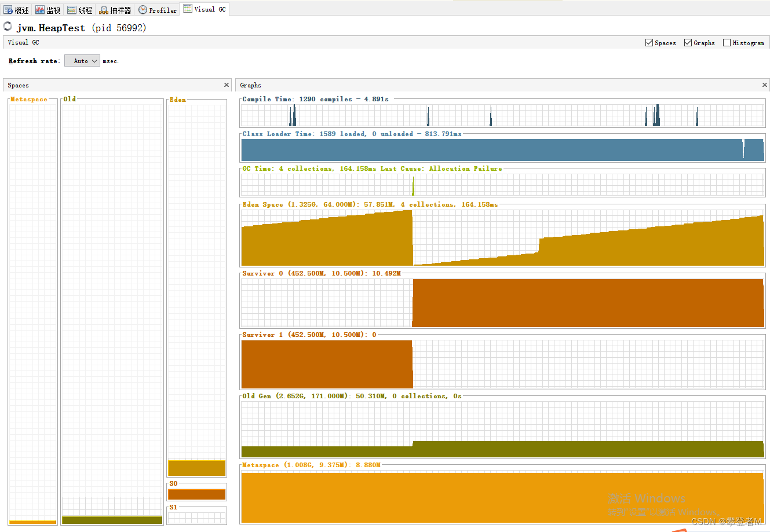Uncheck the Spaces checkbox
This screenshot has height=532, width=770.
(x=649, y=43)
